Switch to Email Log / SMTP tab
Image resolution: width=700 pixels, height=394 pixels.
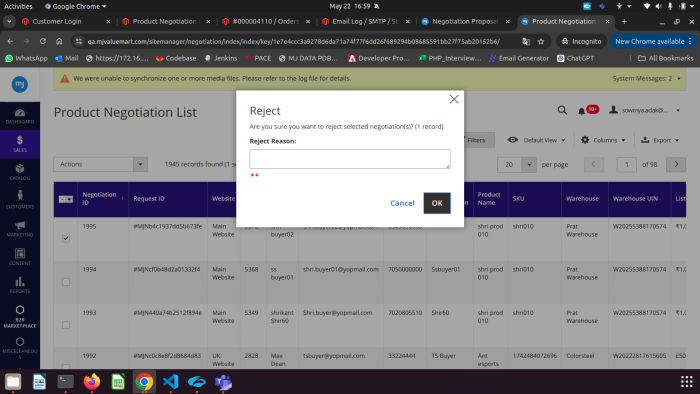(365, 21)
